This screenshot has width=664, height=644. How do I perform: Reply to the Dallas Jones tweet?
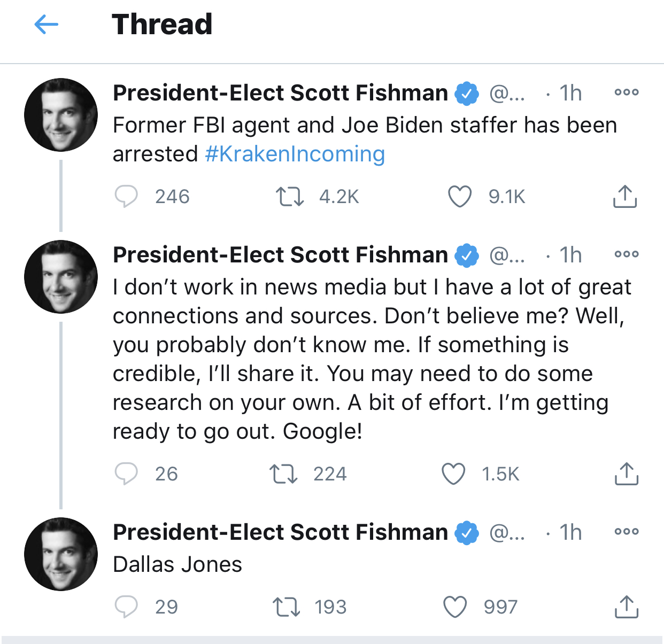pos(126,607)
